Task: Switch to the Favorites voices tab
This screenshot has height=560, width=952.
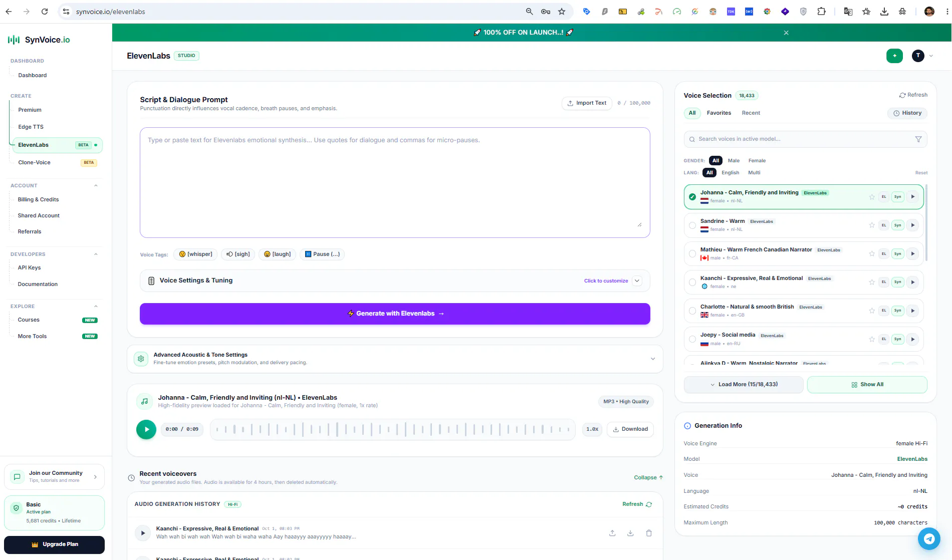Action: [x=719, y=113]
